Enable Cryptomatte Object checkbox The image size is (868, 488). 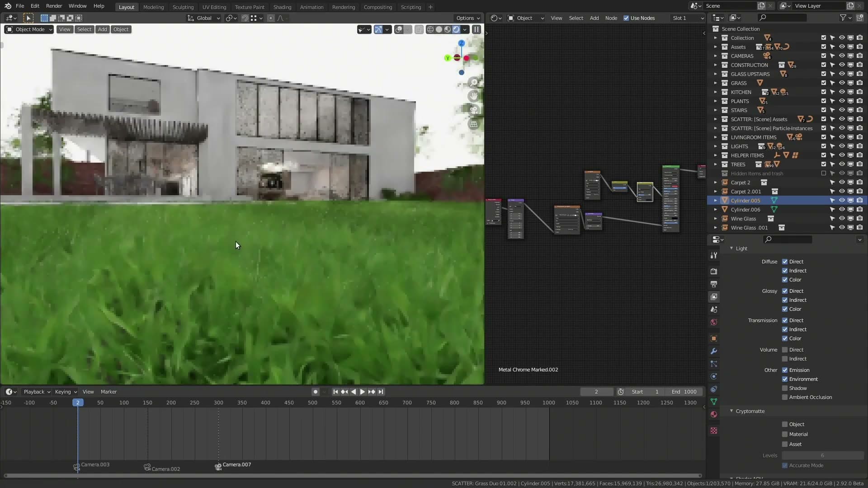pyautogui.click(x=785, y=424)
